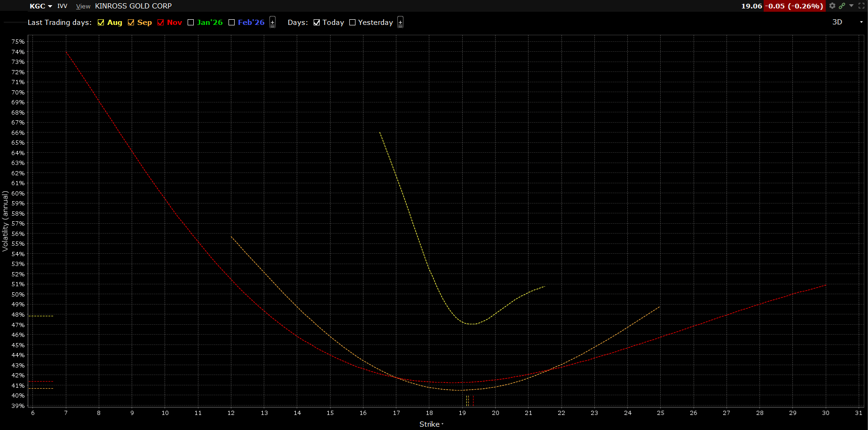Screen dimensions: 868x430
Task: Open the triangle menu beside link icon
Action: (x=852, y=6)
